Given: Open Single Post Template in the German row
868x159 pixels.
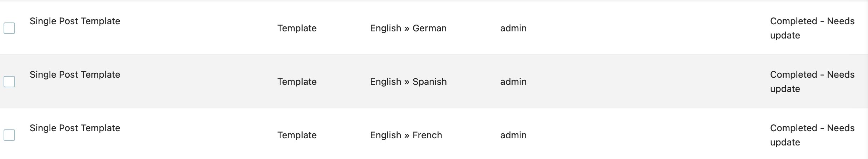Looking at the screenshot, I should [75, 21].
